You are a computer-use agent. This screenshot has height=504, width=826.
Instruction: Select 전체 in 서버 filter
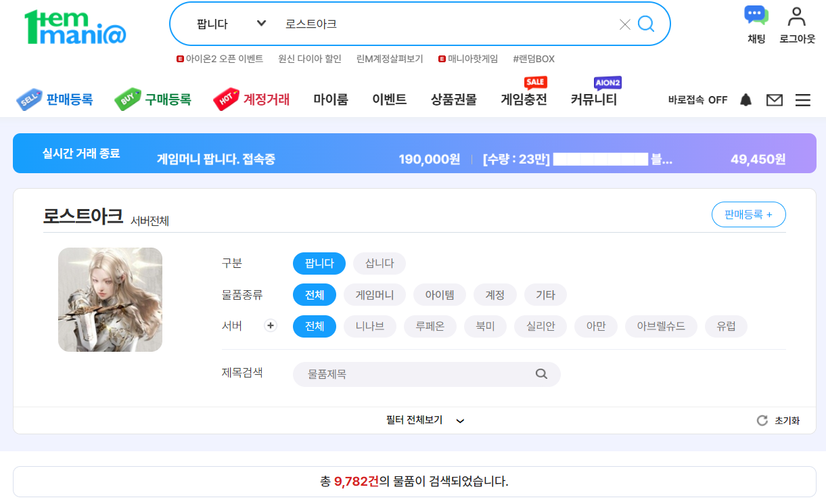coord(315,326)
